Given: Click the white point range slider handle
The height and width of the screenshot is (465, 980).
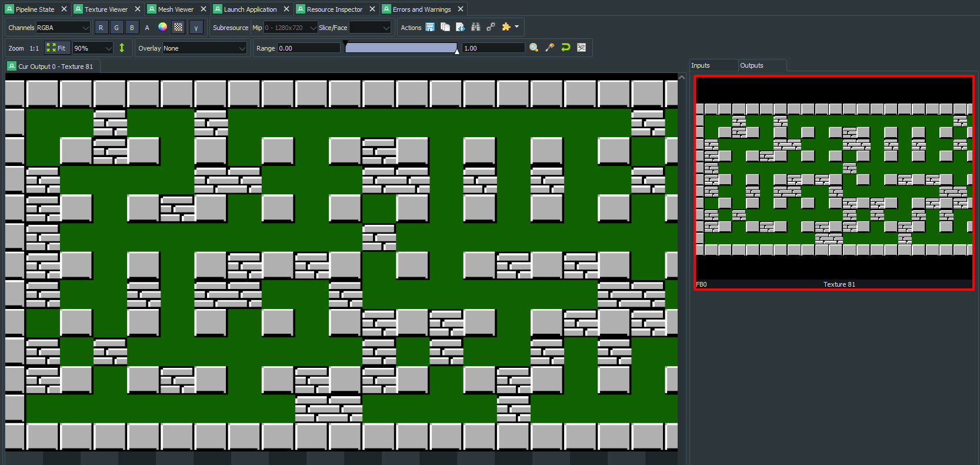Looking at the screenshot, I should 457,52.
